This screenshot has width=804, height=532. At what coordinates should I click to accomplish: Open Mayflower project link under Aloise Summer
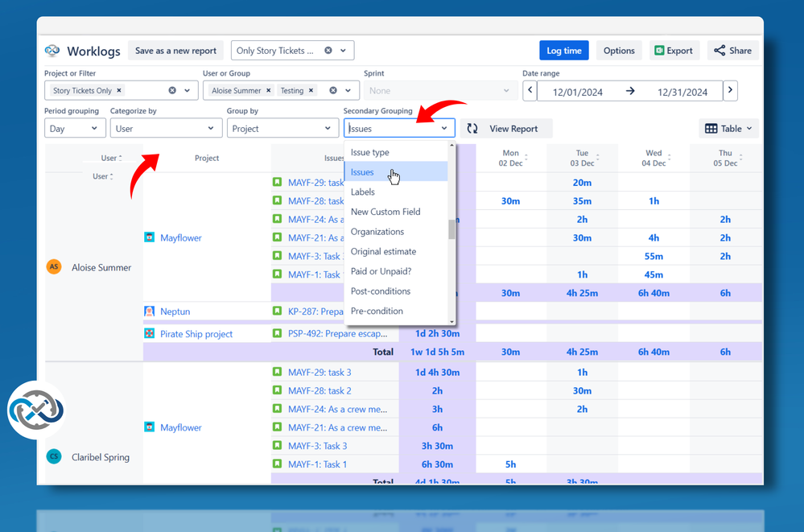click(x=180, y=237)
